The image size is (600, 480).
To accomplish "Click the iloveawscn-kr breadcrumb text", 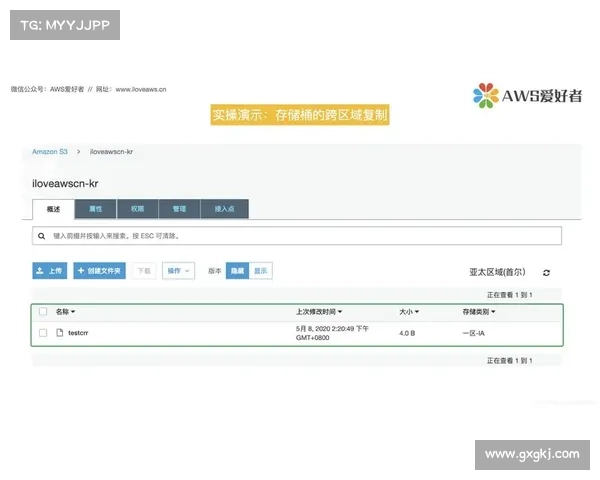I will [111, 152].
